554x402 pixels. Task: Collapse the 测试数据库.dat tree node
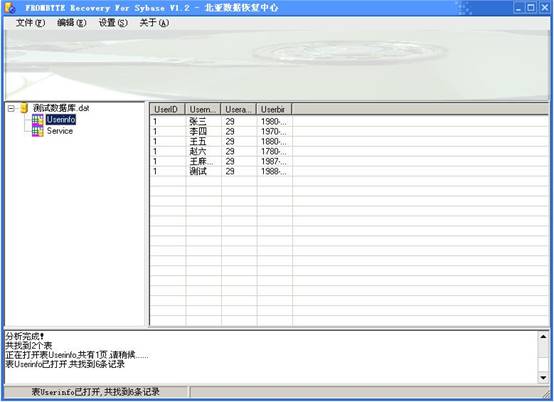(x=11, y=108)
